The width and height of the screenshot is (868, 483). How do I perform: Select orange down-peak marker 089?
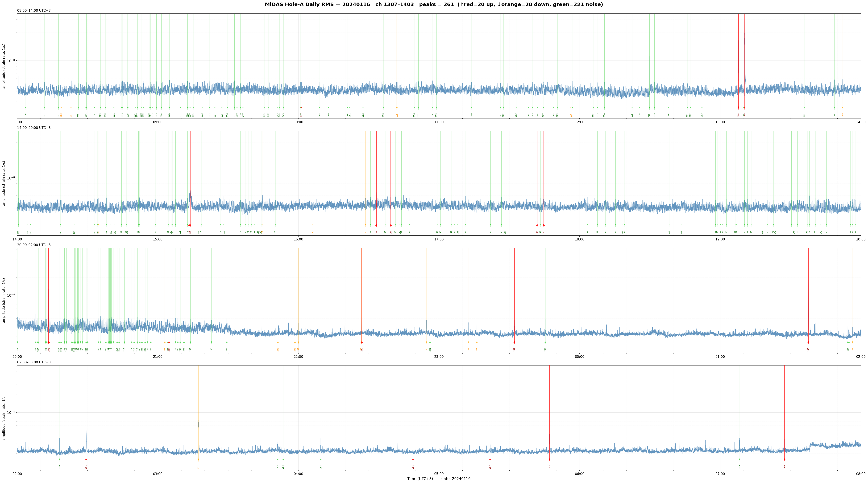click(843, 108)
